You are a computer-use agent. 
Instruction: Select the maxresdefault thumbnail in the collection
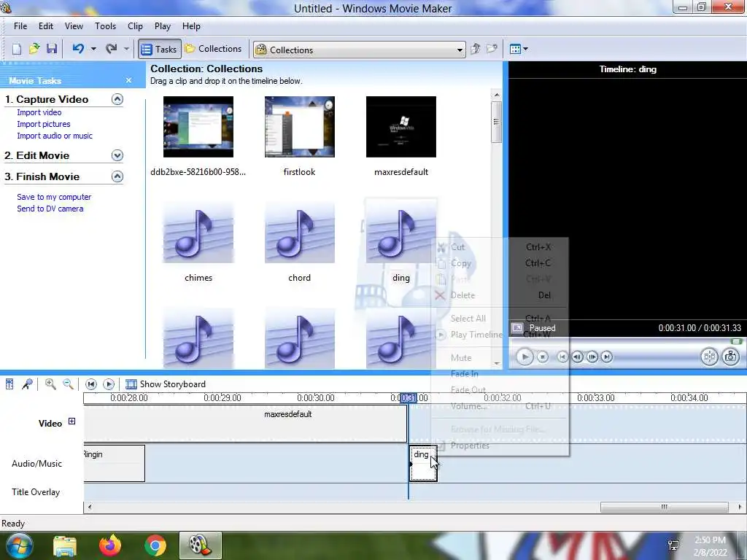point(400,127)
